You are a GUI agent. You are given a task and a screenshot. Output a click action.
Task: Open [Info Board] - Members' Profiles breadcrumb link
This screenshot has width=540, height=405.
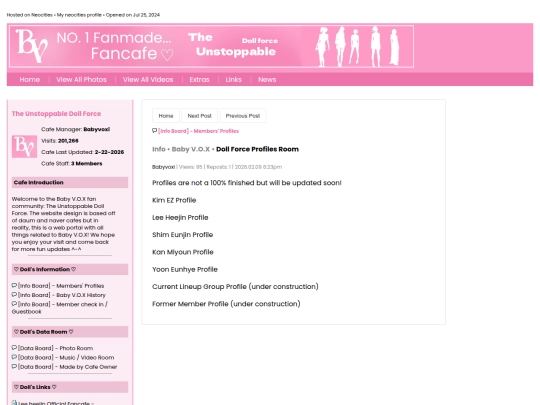(x=198, y=131)
